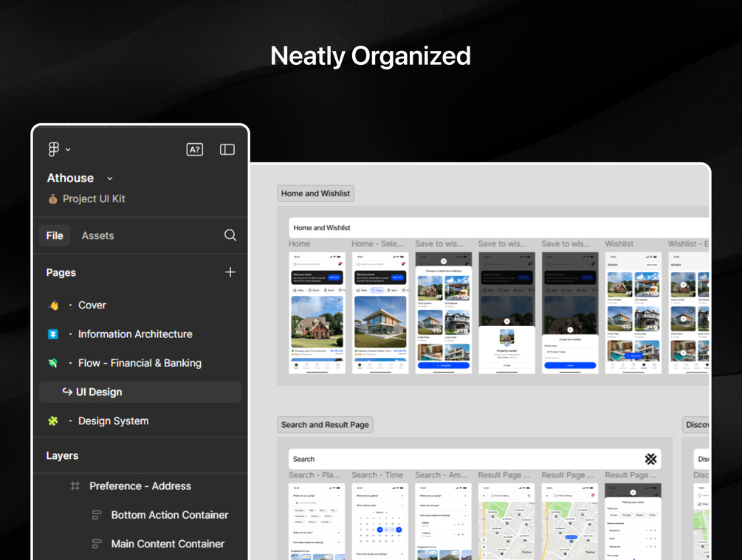Screen dimensions: 742x560
Task: Click the money bag project icon
Action: [x=53, y=199]
